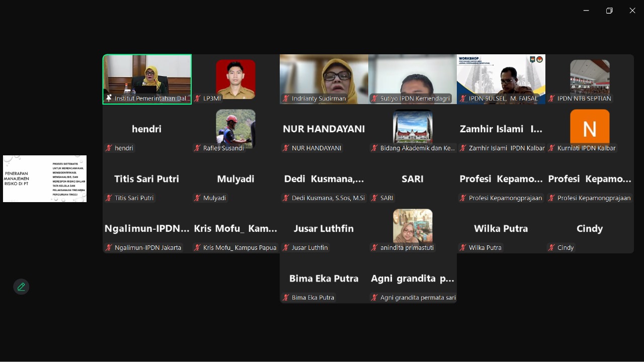Select the IPDN NTB SEPTIAN participant tile
Image resolution: width=644 pixels, height=362 pixels.
click(590, 79)
